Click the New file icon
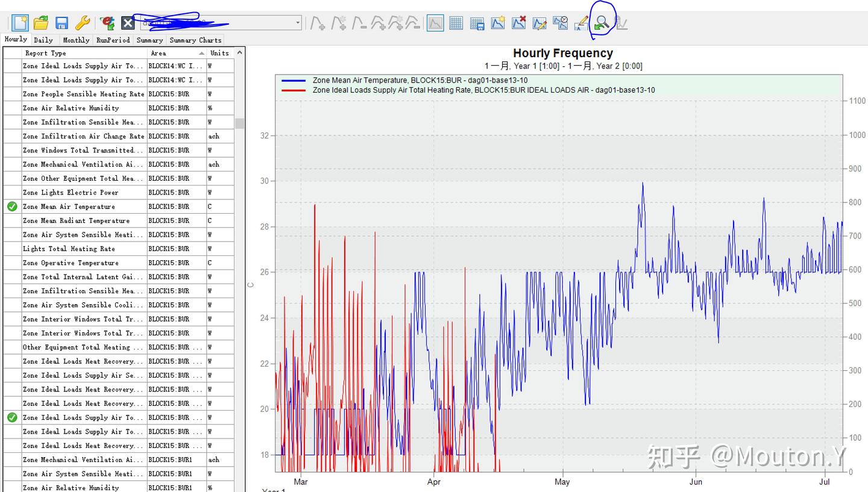Screen dimensions: 868x492 click(x=20, y=23)
